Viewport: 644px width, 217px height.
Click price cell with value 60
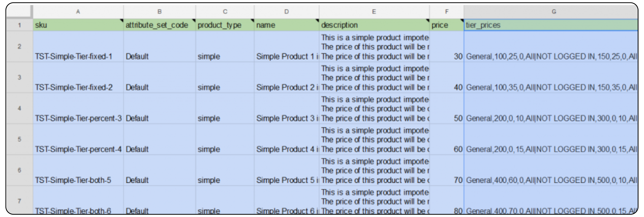point(447,139)
